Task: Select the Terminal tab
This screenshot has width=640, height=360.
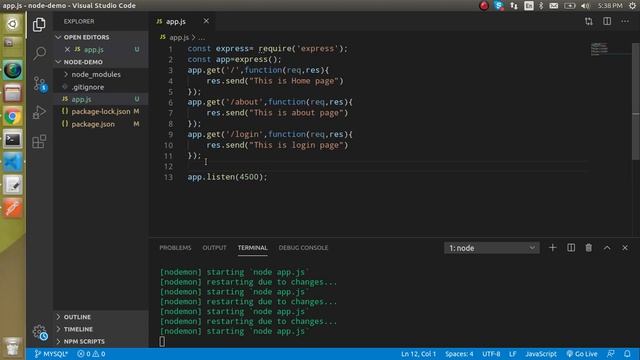Action: tap(253, 248)
